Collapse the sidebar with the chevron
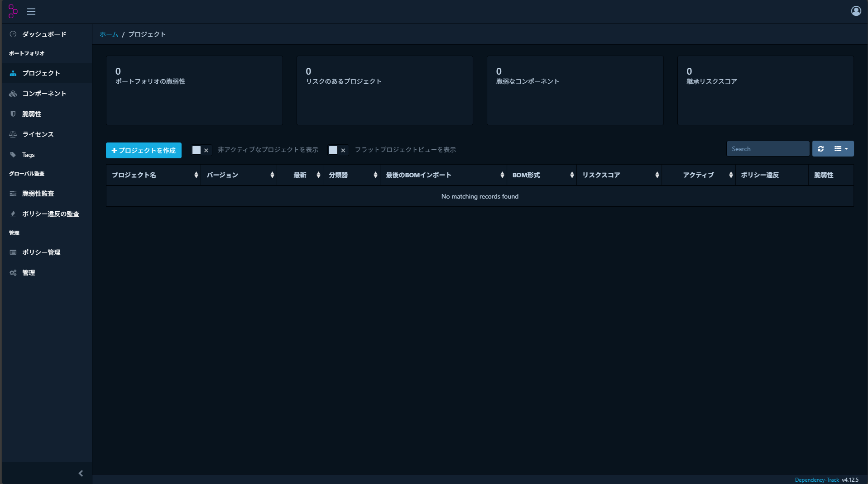The width and height of the screenshot is (868, 484). [x=81, y=474]
